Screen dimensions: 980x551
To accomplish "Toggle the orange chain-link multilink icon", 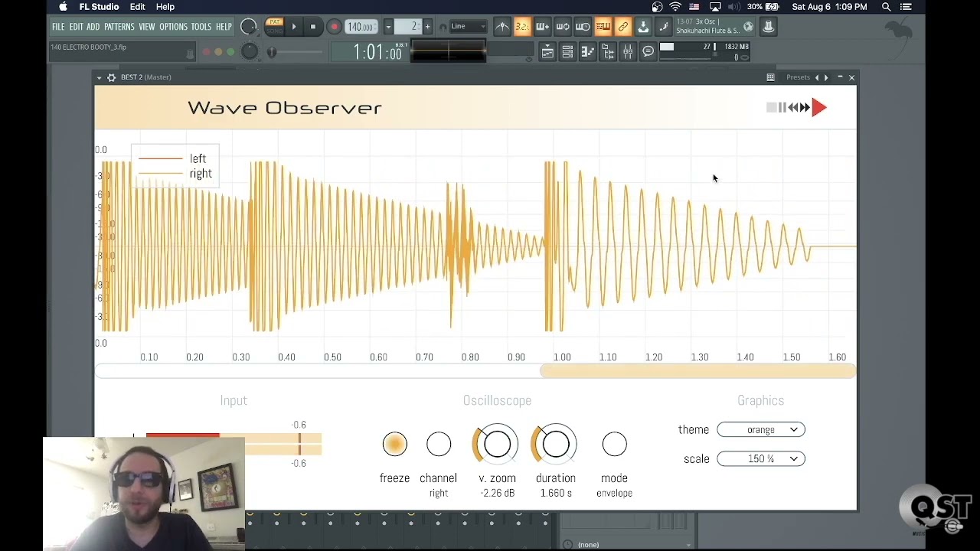I will (622, 27).
